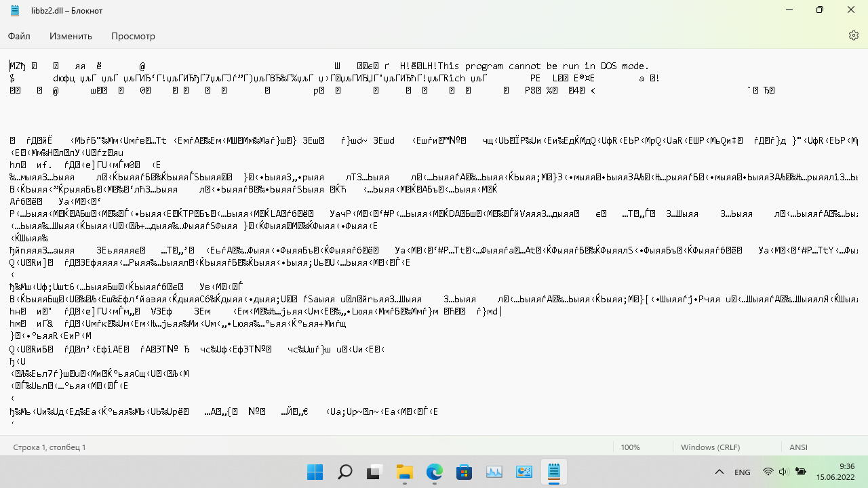
Task: Open Microsoft Store from the taskbar
Action: point(464,472)
